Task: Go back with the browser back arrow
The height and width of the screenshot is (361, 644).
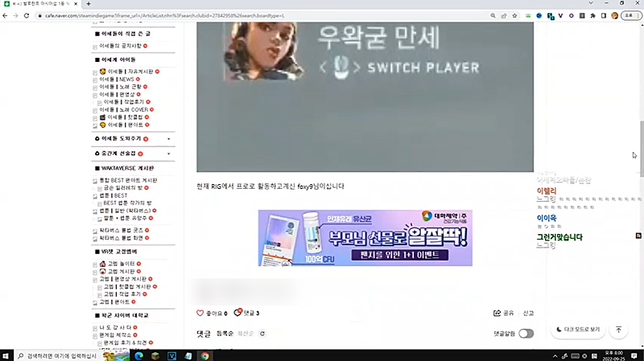Action: pos(5,15)
